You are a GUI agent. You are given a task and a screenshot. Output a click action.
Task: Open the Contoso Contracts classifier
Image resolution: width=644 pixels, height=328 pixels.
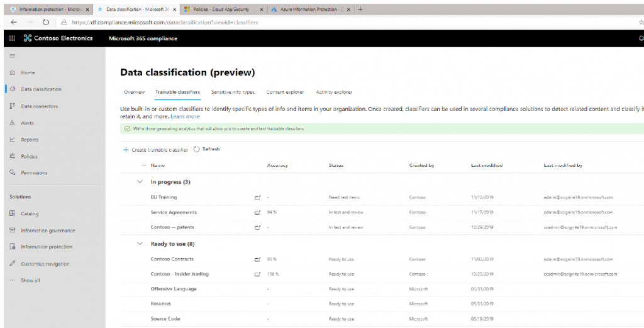172,259
